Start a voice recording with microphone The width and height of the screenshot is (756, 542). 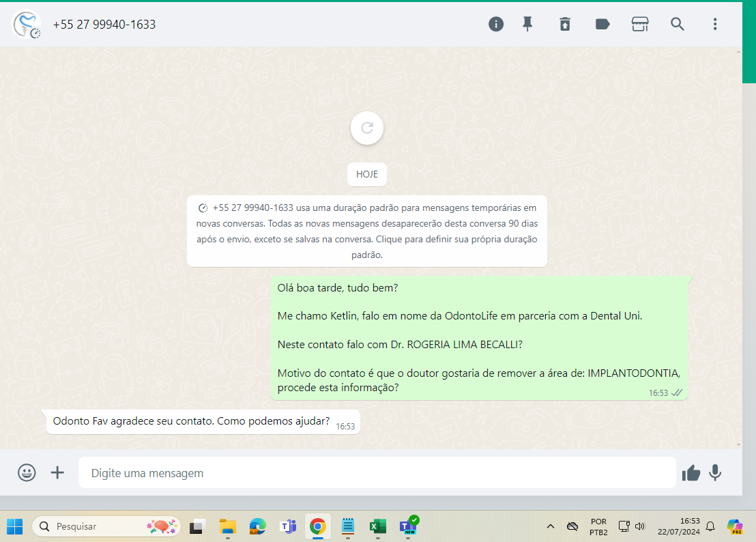pyautogui.click(x=715, y=473)
